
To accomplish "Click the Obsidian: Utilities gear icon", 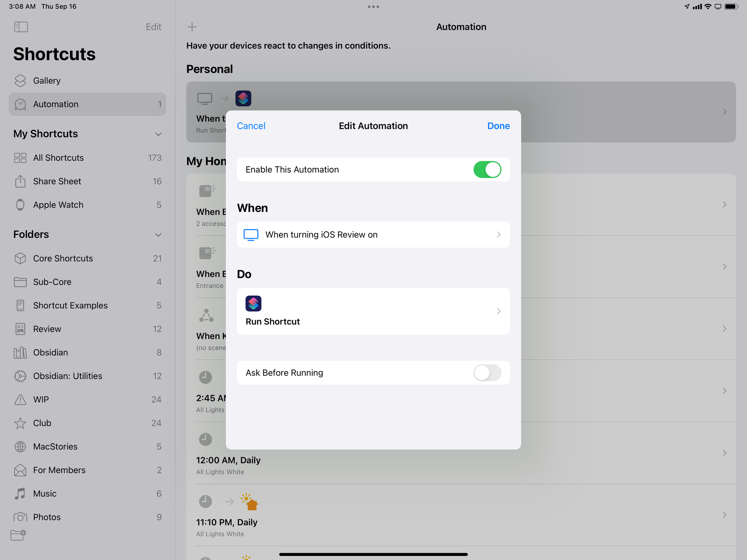I will point(20,376).
